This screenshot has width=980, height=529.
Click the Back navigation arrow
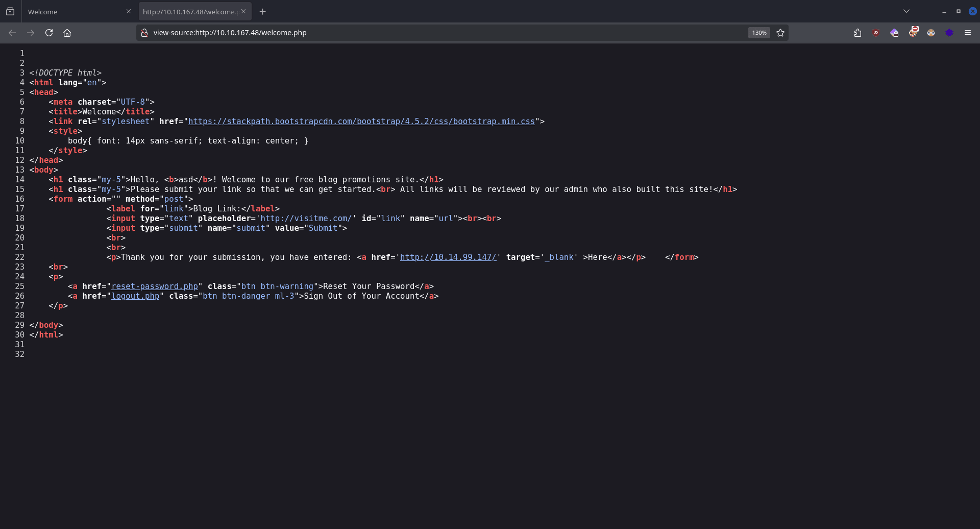pyautogui.click(x=12, y=33)
